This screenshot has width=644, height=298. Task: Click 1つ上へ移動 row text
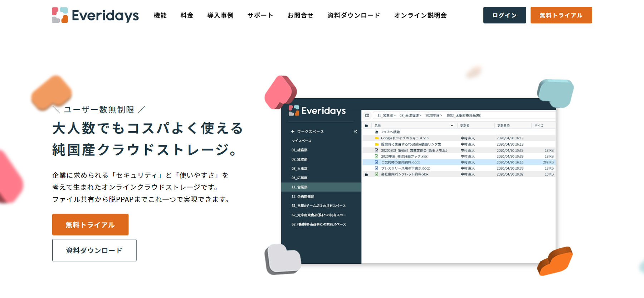[x=390, y=132]
